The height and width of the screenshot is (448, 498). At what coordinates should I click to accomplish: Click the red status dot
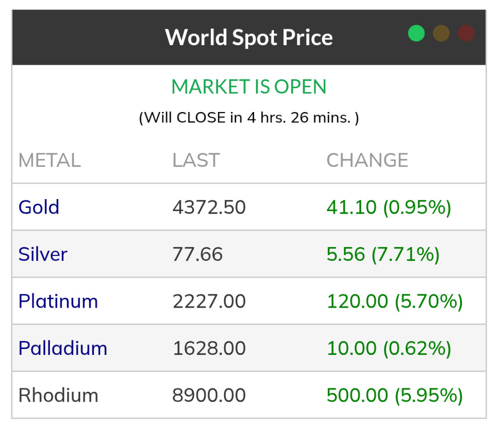point(466,33)
